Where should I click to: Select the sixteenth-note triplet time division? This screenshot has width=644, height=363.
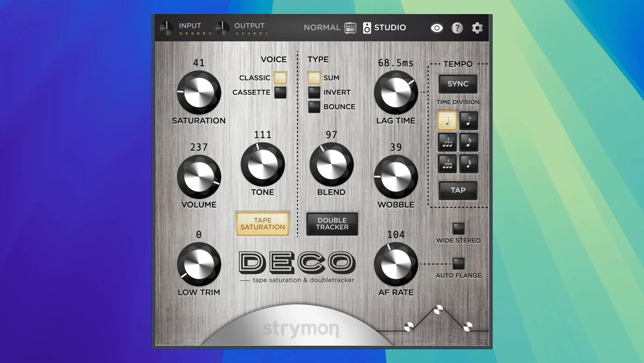pyautogui.click(x=447, y=164)
